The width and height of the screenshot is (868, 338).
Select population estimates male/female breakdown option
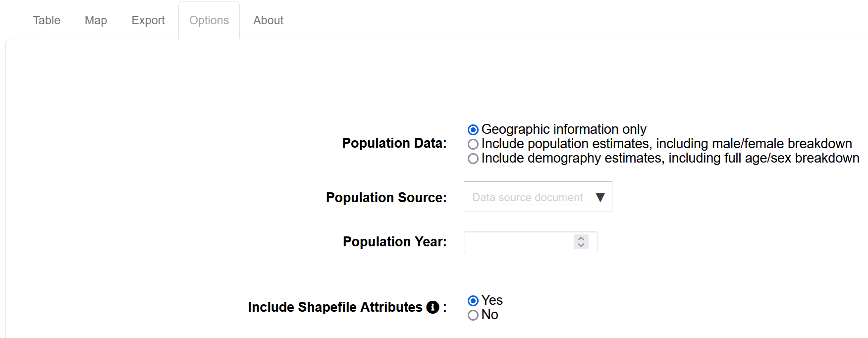coord(473,144)
